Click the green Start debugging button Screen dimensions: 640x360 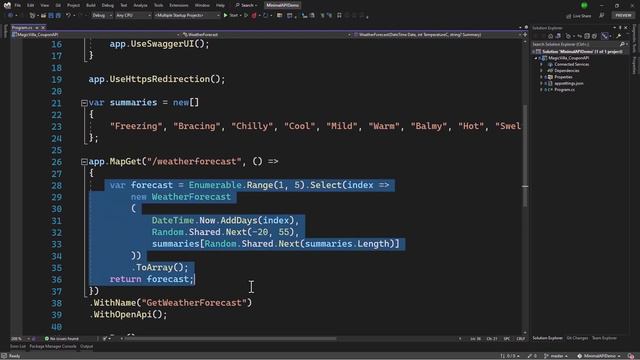point(231,16)
